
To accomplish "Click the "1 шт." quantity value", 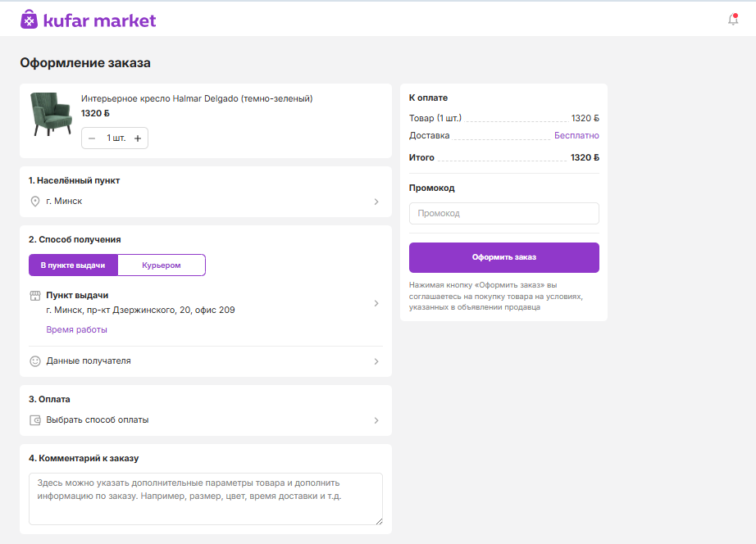I will (116, 138).
